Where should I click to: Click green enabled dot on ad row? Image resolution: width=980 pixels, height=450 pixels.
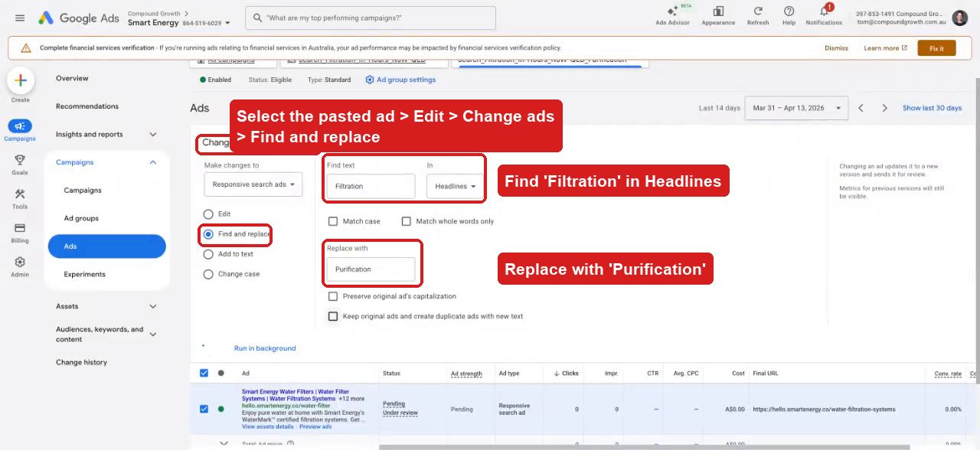coord(221,409)
